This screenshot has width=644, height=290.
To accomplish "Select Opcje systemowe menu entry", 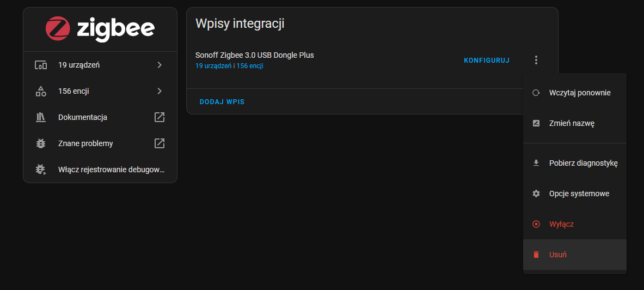I will tap(574, 194).
